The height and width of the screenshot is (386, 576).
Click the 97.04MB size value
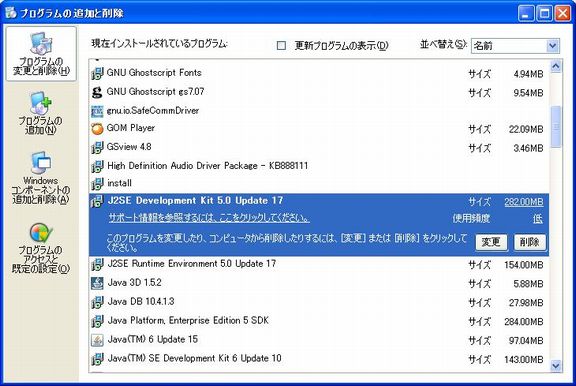tap(526, 341)
